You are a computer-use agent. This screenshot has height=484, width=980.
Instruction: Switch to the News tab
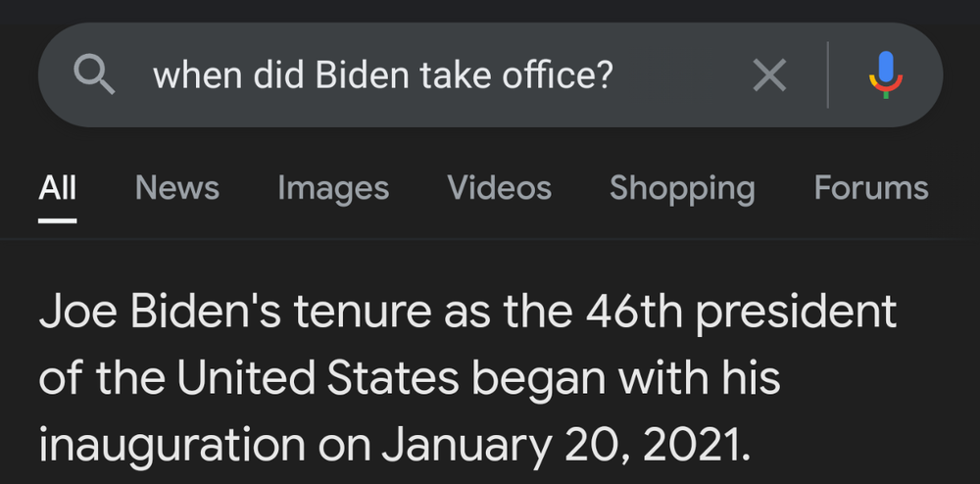pos(176,187)
